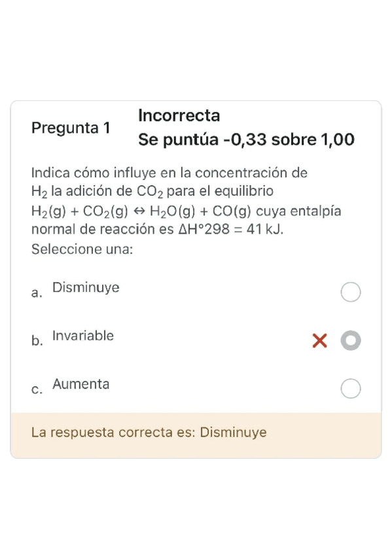The image size is (392, 555).
Task: Click the option letter a label
Action: (36, 293)
